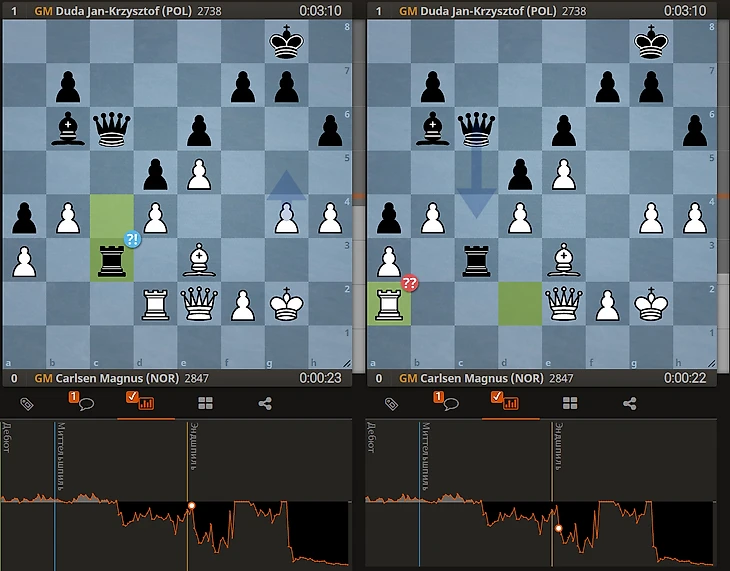Click the '?!' dubious move badge on c3
This screenshot has height=571, width=730.
click(x=132, y=239)
